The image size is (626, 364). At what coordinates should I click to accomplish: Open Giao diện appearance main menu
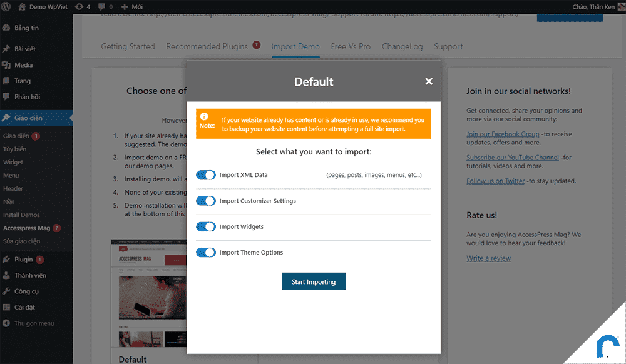pos(36,118)
